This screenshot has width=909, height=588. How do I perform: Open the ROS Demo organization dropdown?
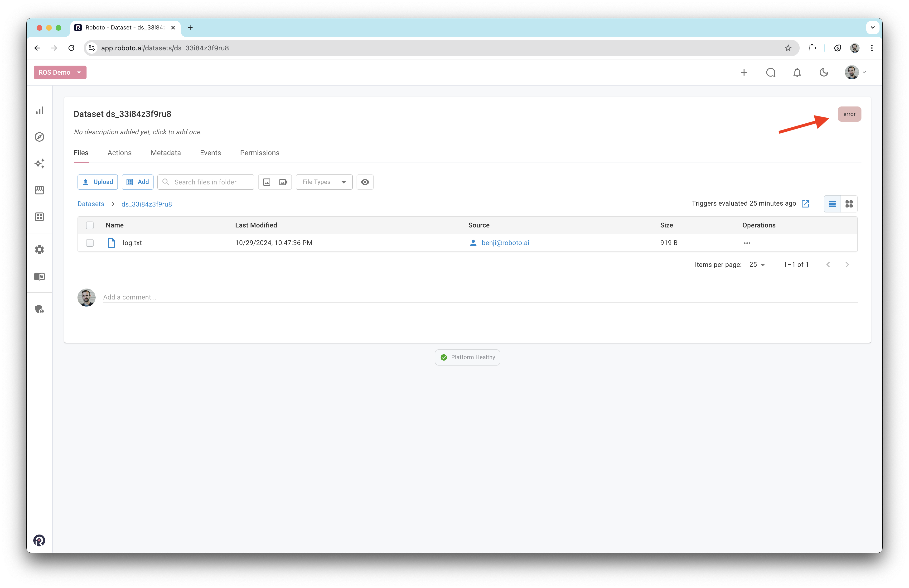(x=60, y=72)
